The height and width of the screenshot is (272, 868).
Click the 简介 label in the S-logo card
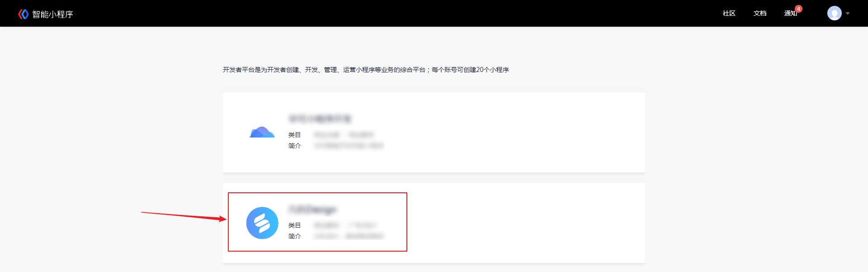coord(295,236)
